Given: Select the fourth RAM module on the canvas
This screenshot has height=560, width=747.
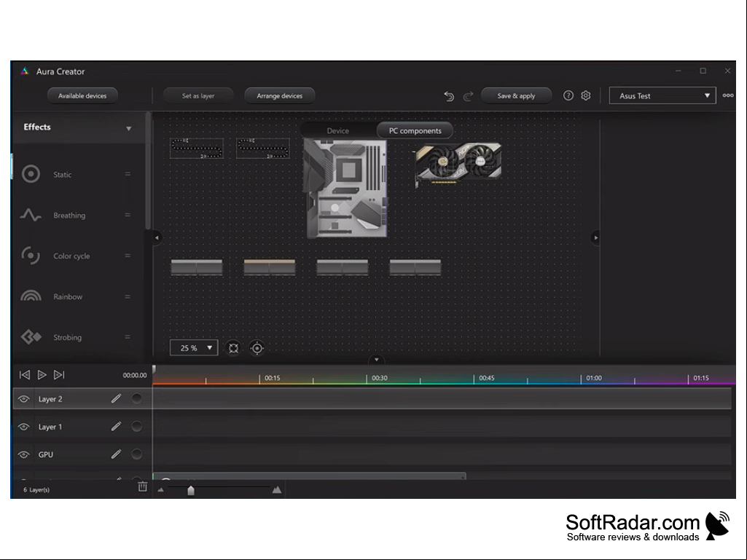Looking at the screenshot, I should coord(415,267).
